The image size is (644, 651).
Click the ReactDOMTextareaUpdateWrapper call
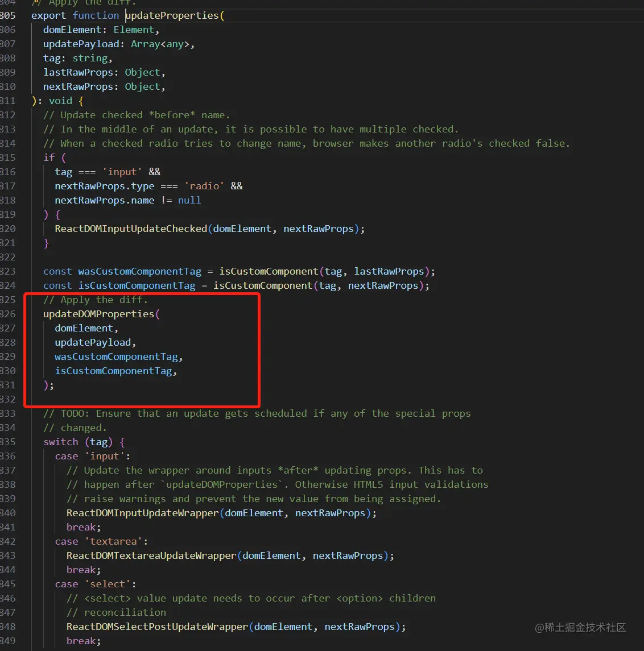click(151, 555)
